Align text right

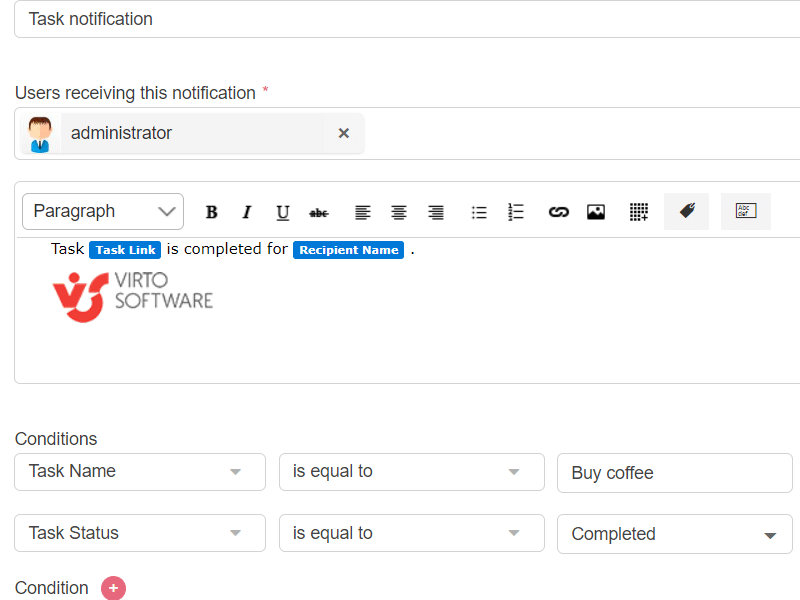(436, 212)
